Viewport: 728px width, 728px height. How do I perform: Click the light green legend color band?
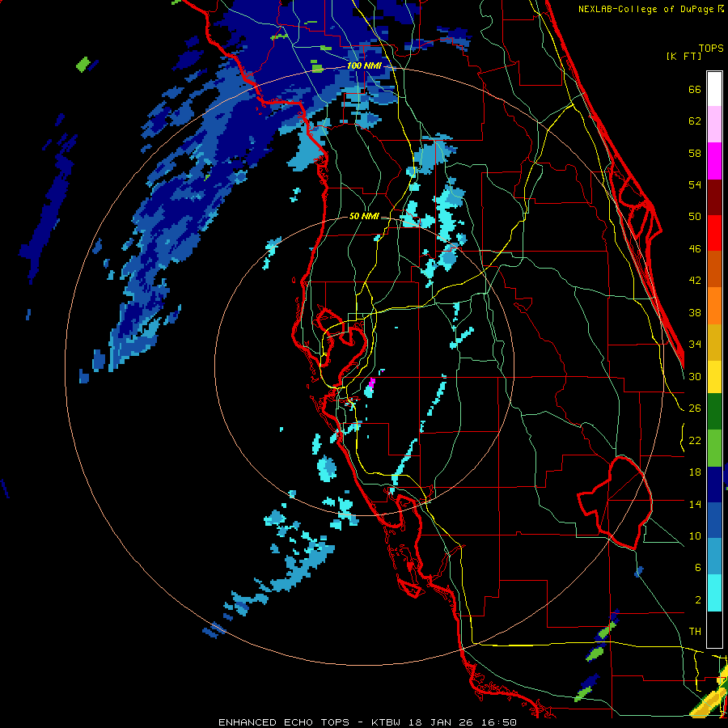714,448
